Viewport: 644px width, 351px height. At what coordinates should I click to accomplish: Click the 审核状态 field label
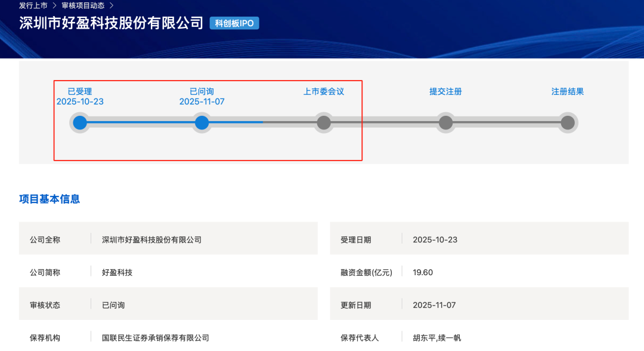45,306
